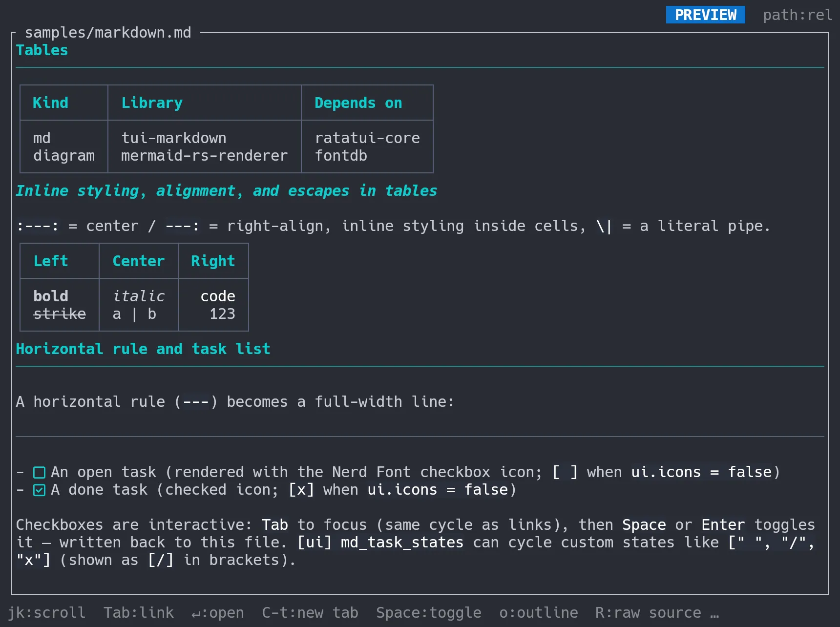Click the Kind column header

[51, 103]
